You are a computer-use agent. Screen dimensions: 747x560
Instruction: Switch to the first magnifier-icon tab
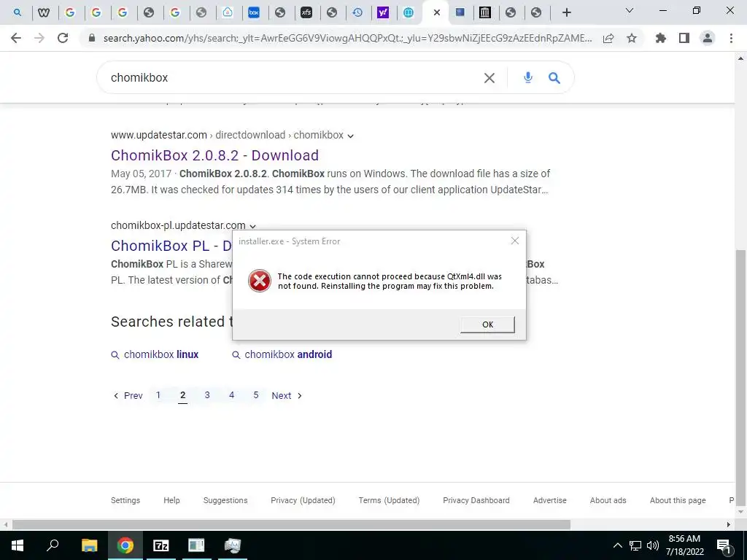click(x=18, y=12)
